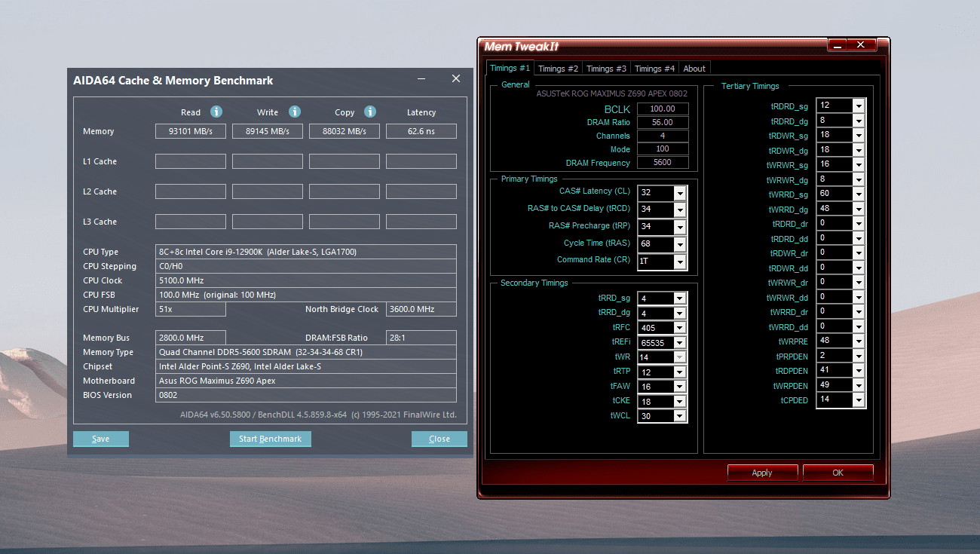Close the AIDA64 window with the X icon

tap(456, 78)
